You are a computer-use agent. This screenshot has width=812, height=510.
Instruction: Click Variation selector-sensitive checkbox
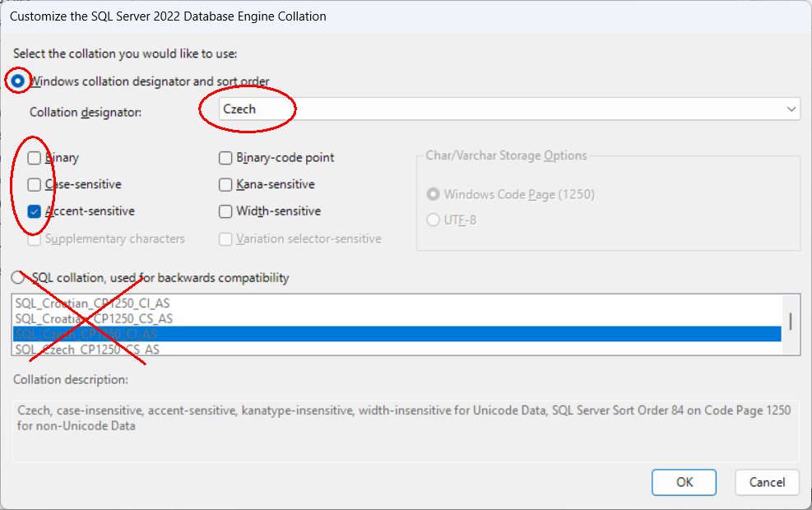(225, 239)
